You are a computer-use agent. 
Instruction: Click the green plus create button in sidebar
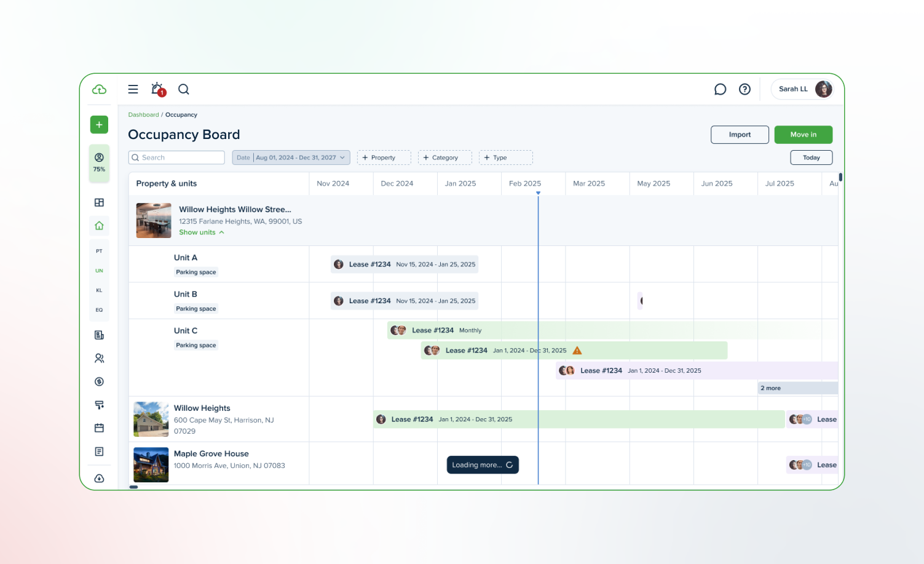tap(99, 125)
